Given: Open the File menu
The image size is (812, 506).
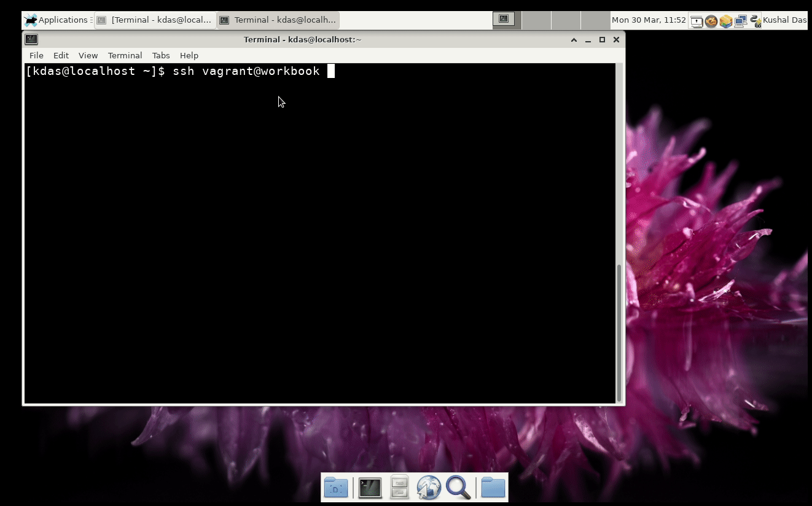Looking at the screenshot, I should [36, 55].
